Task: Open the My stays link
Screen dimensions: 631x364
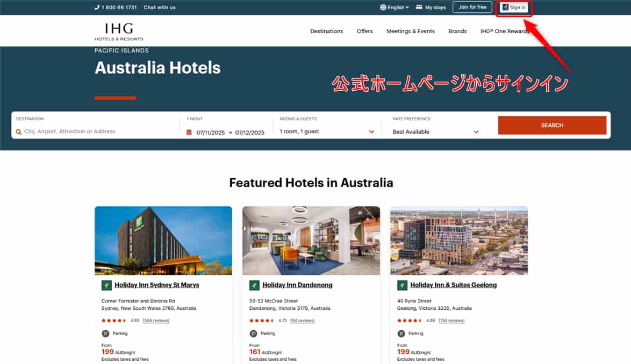Action: [435, 7]
